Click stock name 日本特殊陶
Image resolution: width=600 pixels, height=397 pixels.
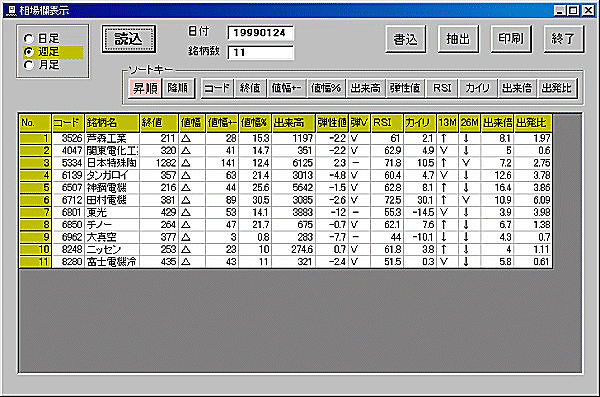point(112,163)
